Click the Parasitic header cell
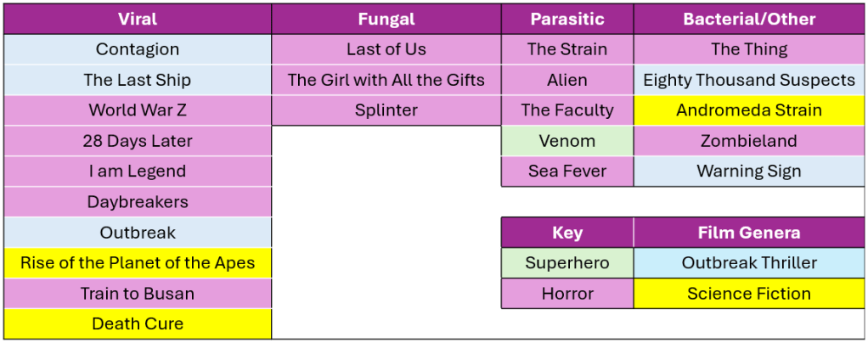Viewport: 868px width, 343px height. [x=567, y=19]
